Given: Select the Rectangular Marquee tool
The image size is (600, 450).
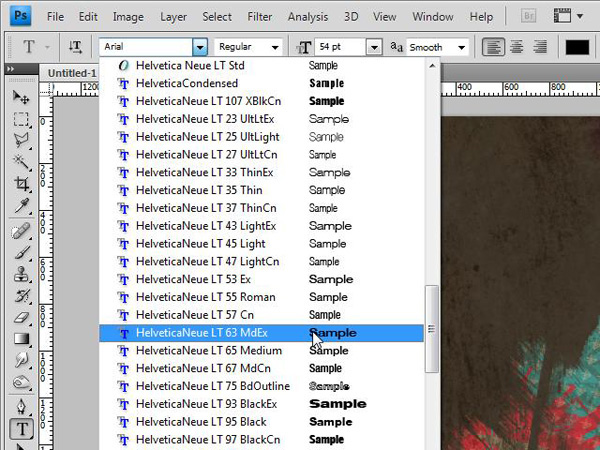Looking at the screenshot, I should tap(21, 119).
